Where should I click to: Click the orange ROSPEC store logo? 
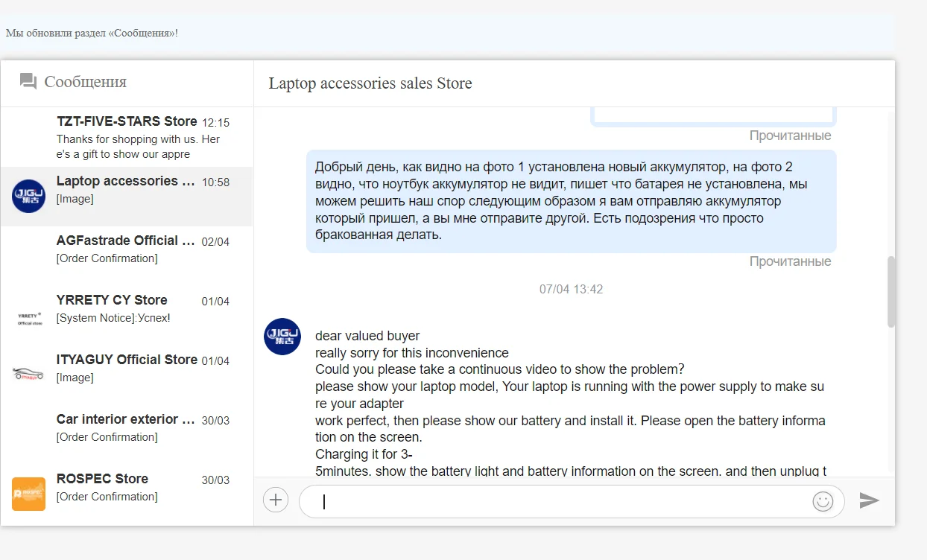(x=28, y=494)
